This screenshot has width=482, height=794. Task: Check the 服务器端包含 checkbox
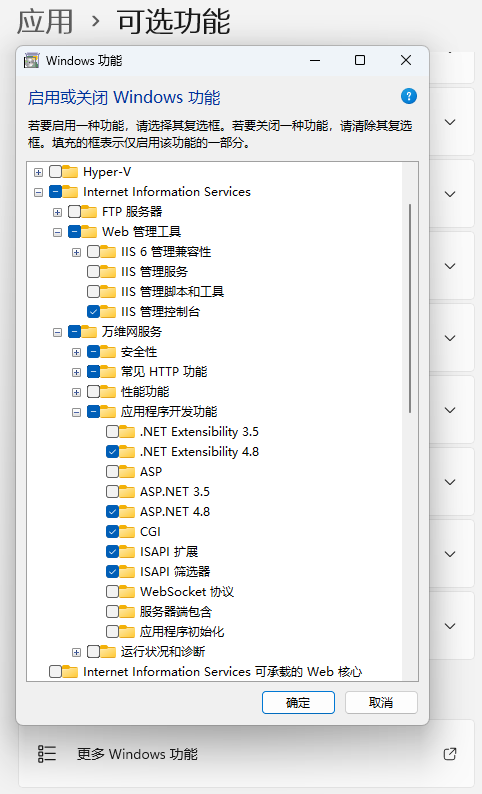click(x=112, y=611)
